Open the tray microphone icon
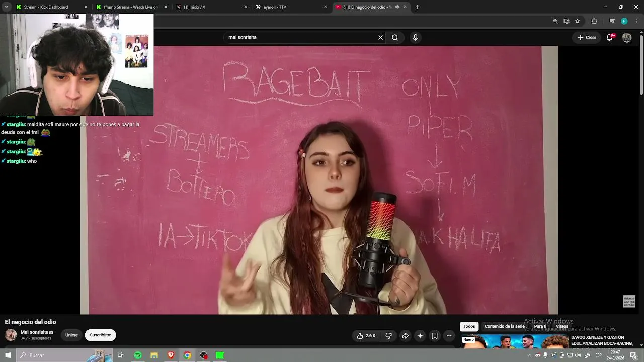This screenshot has height=362, width=644. 545,355
